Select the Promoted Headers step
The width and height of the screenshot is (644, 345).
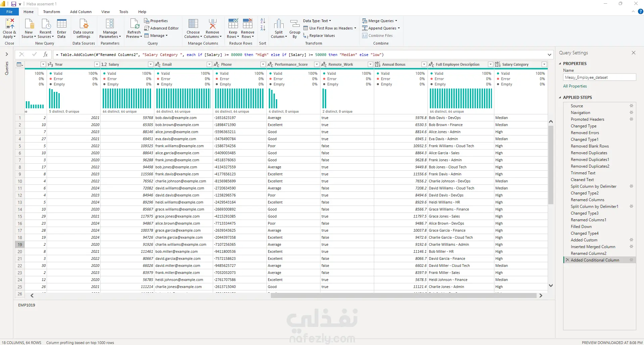587,119
